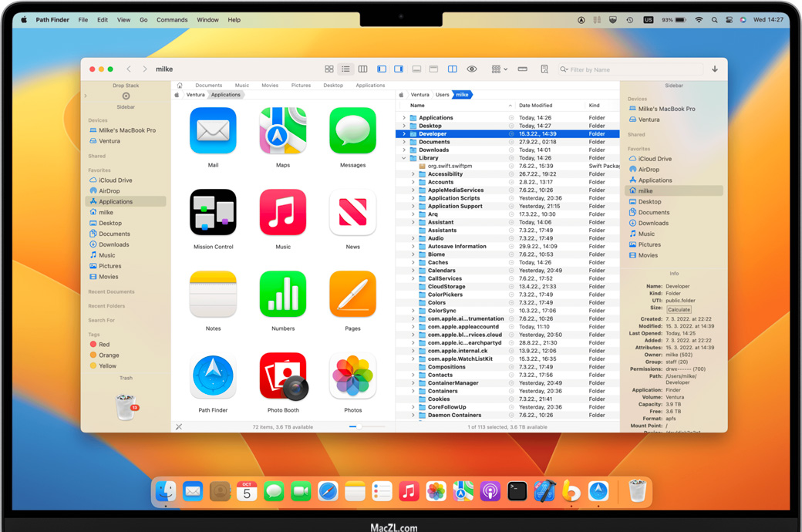Open Terminal from the Dock
This screenshot has width=802, height=532.
[x=517, y=492]
